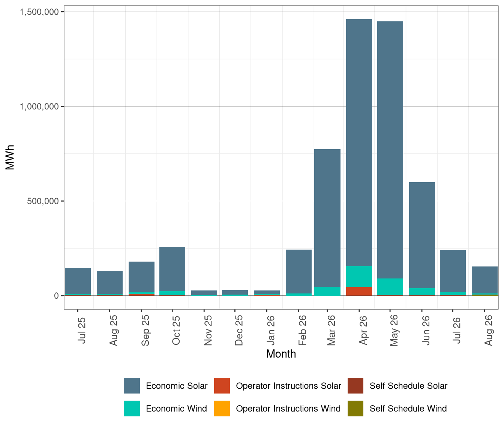Click the 'Jun 26' axis label

(426, 330)
